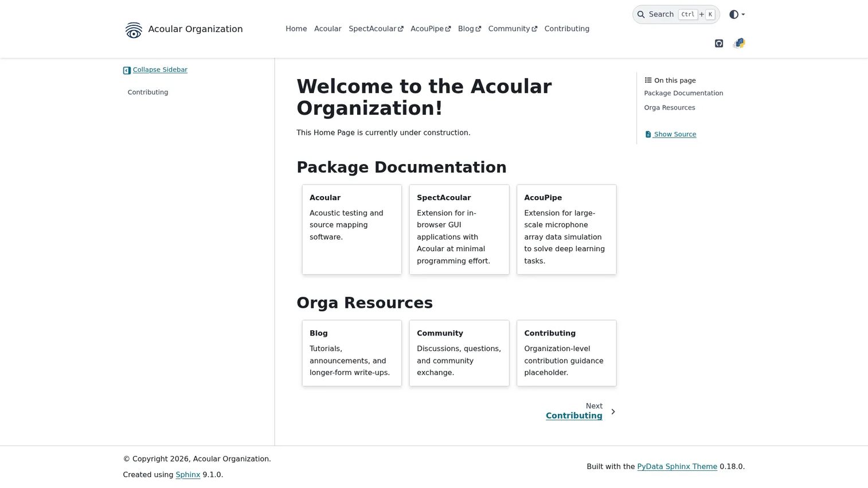Screen dimensions: 868x488
Task: Click the Next page chevron arrow
Action: pos(613,412)
